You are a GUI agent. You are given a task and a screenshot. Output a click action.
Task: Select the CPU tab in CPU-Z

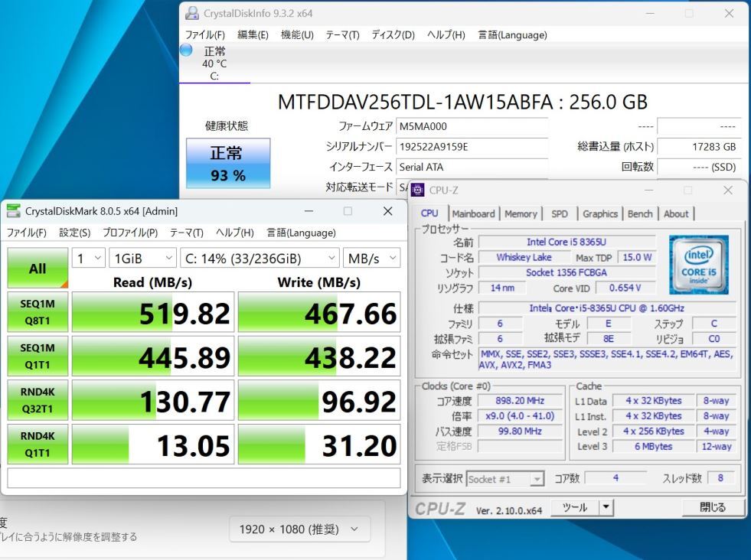coord(429,213)
